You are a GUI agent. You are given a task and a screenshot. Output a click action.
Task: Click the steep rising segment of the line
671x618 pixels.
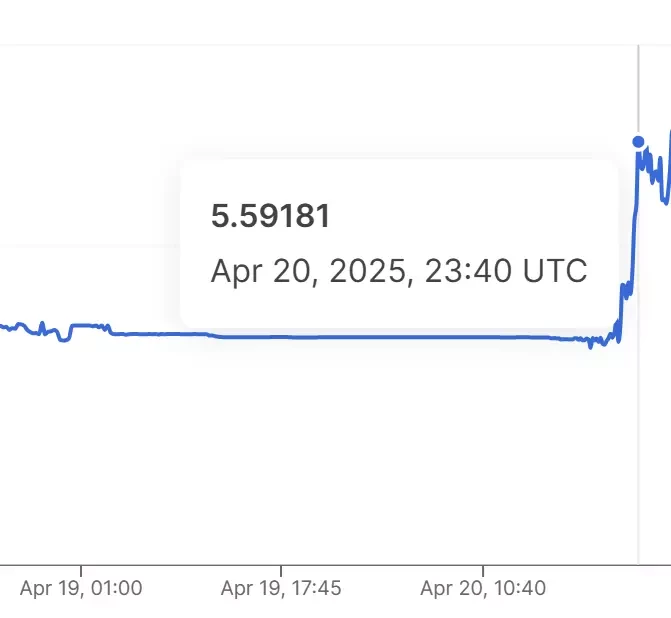634,223
